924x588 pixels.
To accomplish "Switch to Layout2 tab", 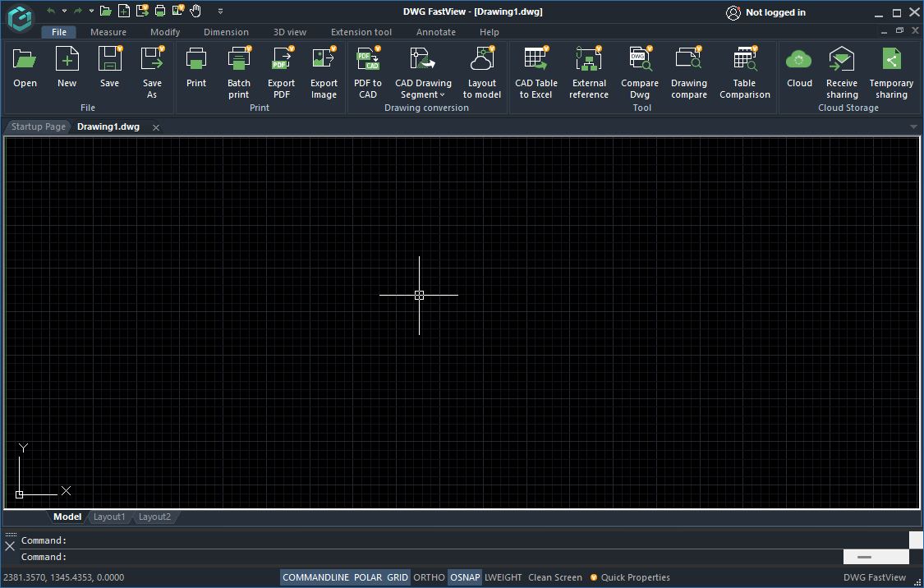I will (154, 517).
